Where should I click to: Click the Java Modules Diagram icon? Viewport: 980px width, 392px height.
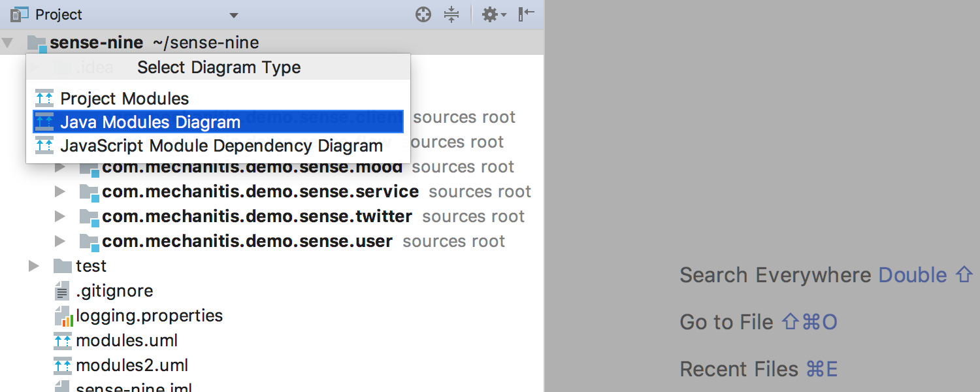tap(44, 122)
